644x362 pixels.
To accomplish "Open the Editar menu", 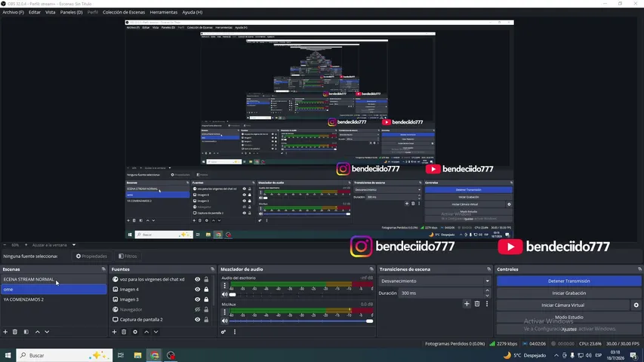I will coord(35,12).
